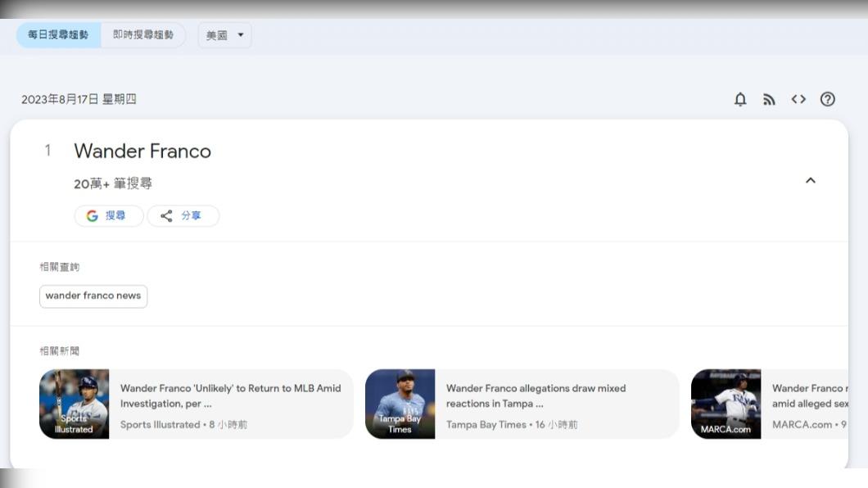The image size is (868, 488).
Task: Open the notification bell subscription icon
Action: click(x=740, y=100)
